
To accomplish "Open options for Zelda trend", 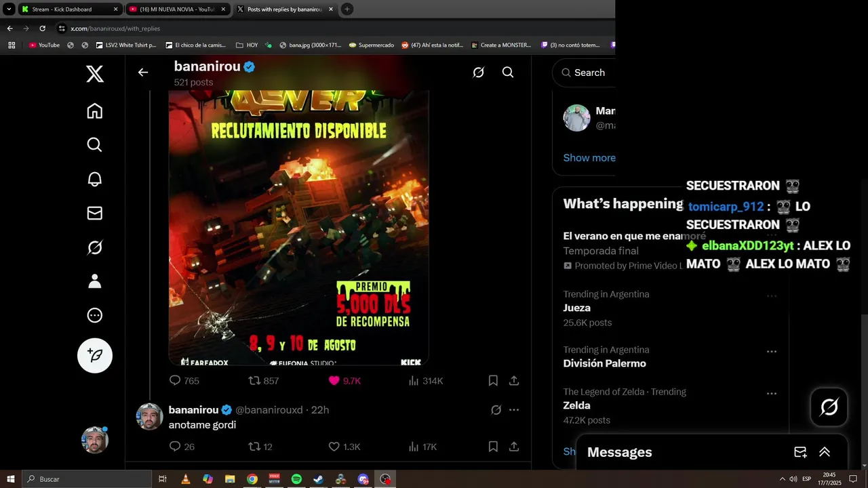I will pos(772,393).
